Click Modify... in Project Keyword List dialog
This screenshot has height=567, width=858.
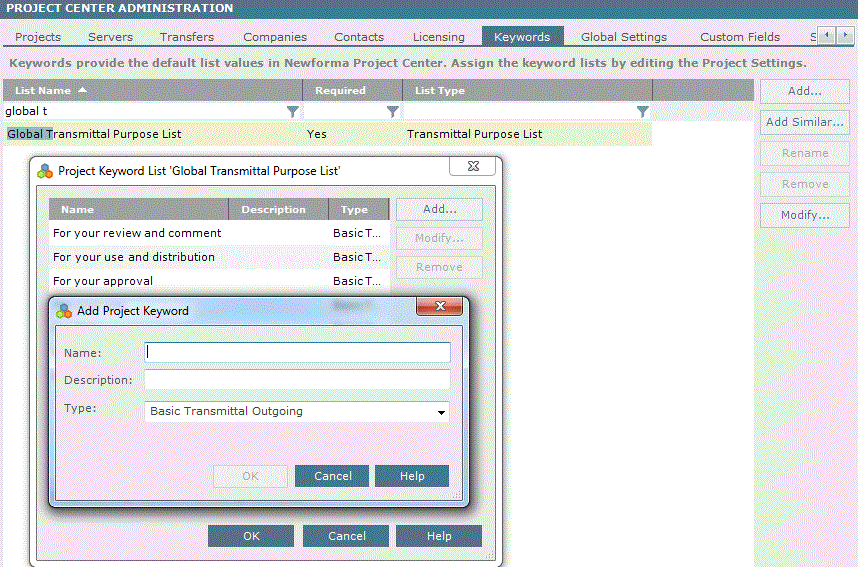click(x=439, y=238)
